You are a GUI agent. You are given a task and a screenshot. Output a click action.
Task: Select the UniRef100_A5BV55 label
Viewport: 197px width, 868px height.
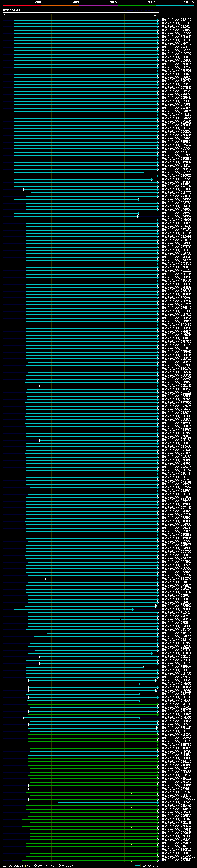pos(177,67)
